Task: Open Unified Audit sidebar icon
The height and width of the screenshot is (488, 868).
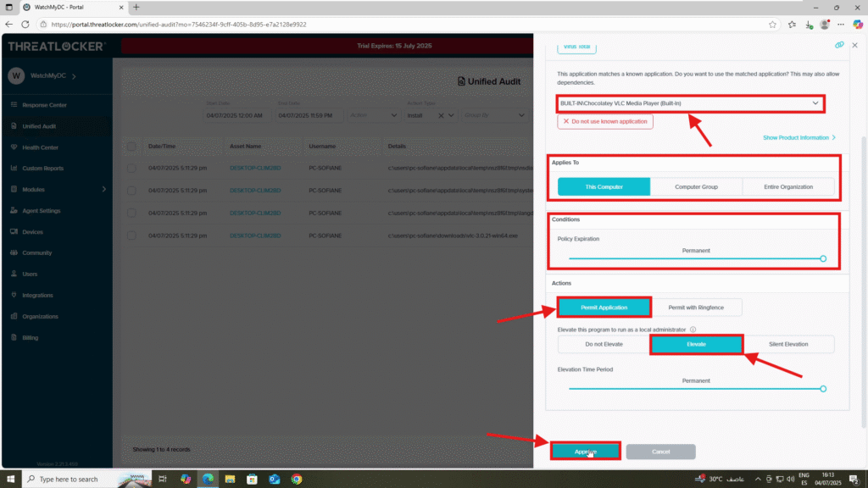Action: pos(14,126)
